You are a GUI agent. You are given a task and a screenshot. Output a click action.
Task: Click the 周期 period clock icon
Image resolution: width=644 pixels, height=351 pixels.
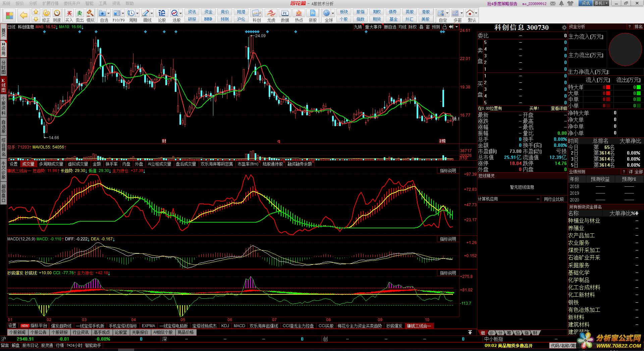pyautogui.click(x=131, y=13)
